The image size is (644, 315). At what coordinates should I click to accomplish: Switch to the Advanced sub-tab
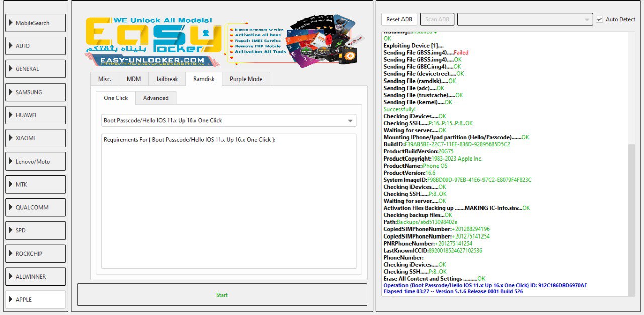(x=156, y=98)
